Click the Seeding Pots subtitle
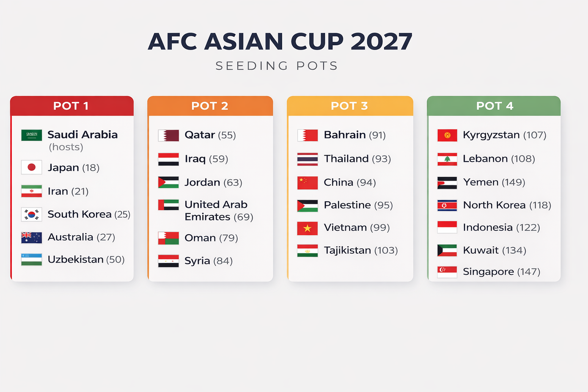Viewport: 588px width, 392px height. 277,66
